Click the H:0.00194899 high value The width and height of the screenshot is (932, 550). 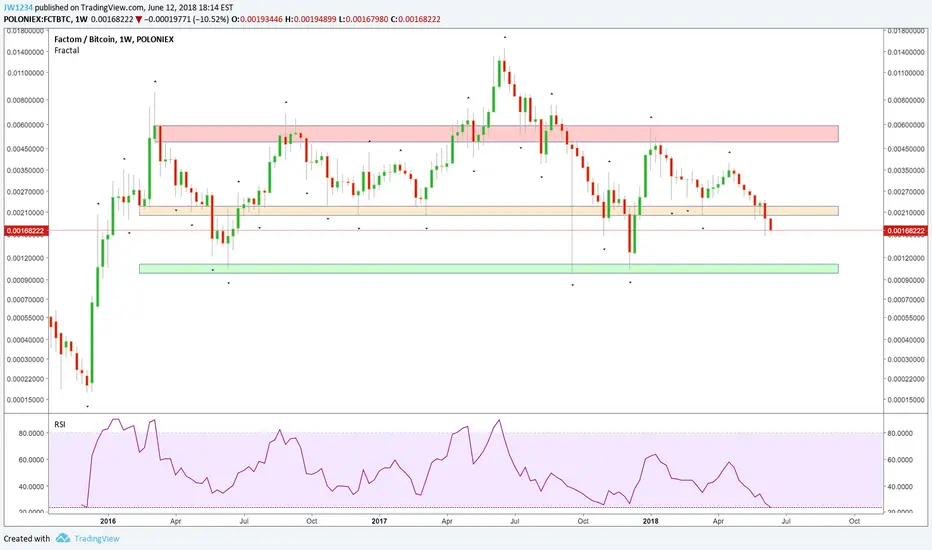(x=311, y=19)
